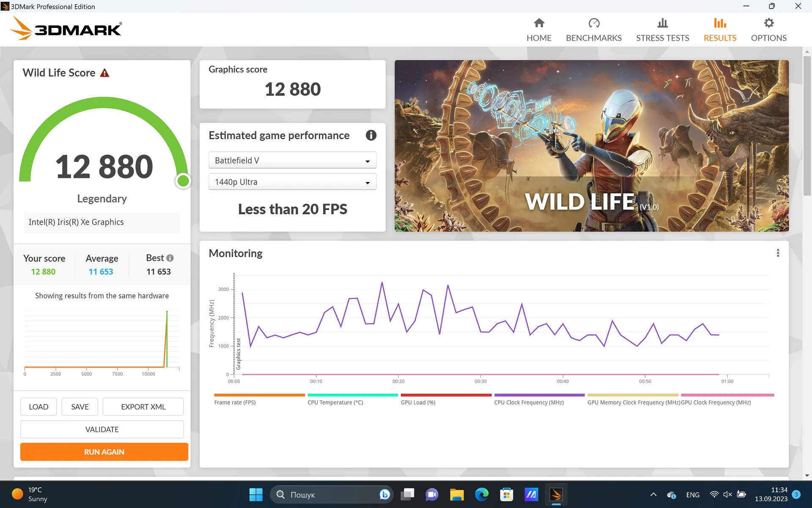
Task: Click the VALIDATE button
Action: click(x=102, y=429)
